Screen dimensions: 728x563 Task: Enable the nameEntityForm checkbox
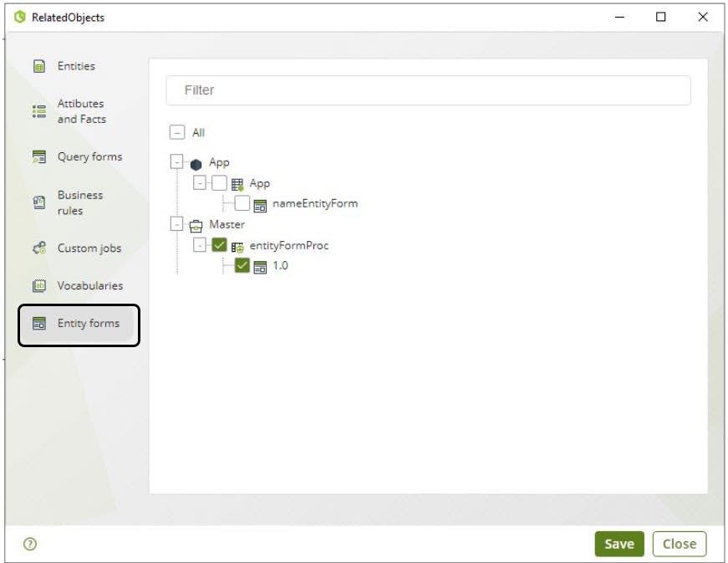(x=242, y=203)
